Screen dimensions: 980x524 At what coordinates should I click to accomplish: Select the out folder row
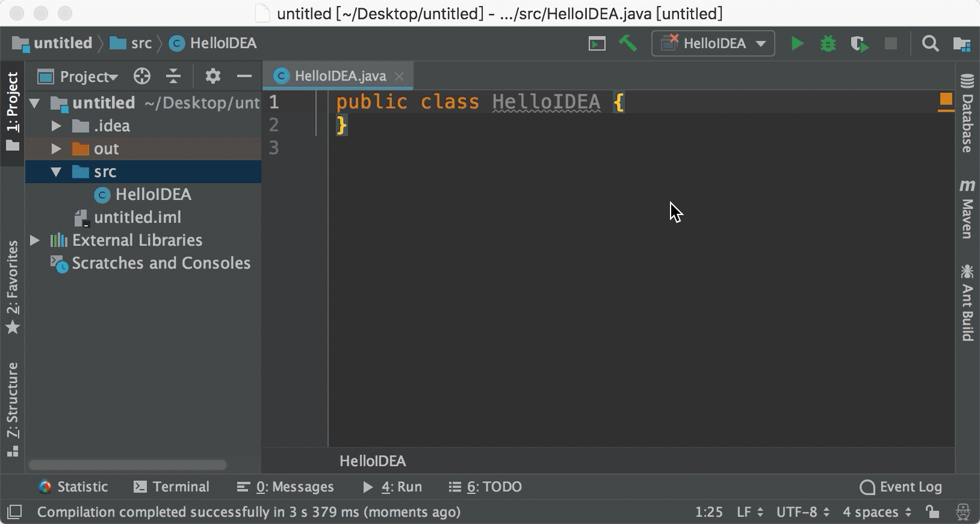click(x=143, y=149)
